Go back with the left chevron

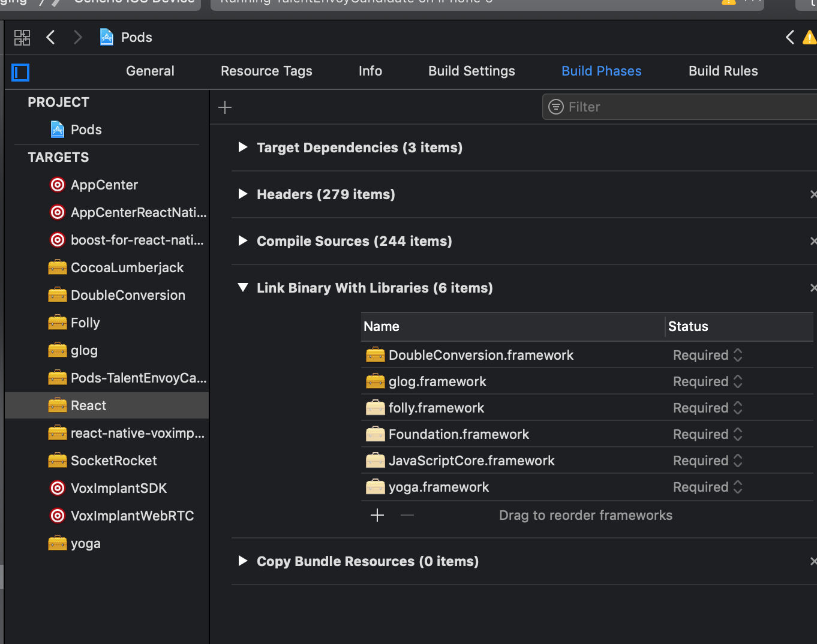coord(51,37)
